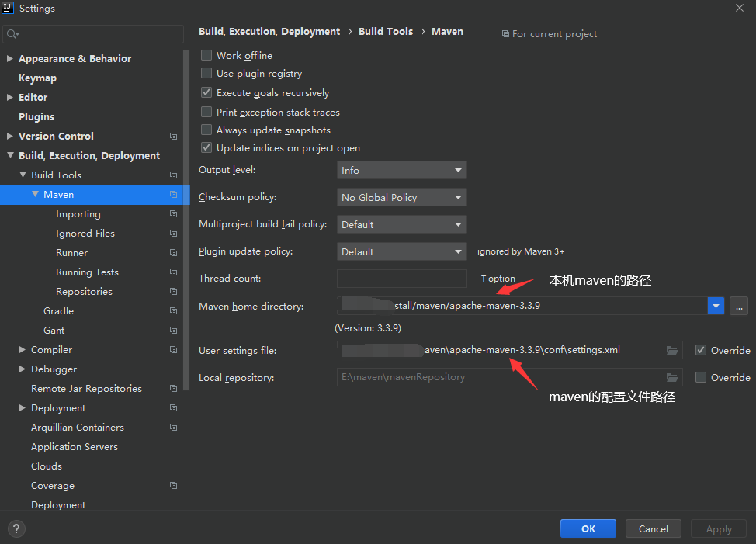
Task: Close the Settings dialog
Action: pos(740,8)
